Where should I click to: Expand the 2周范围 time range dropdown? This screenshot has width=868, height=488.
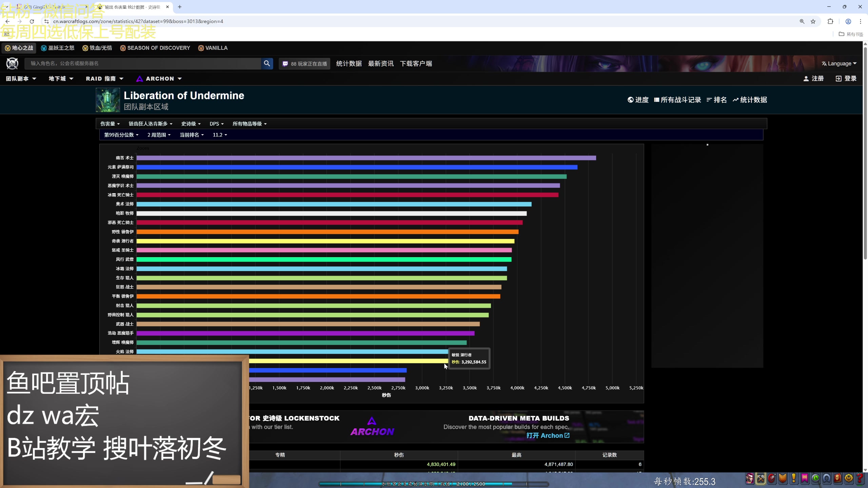159,135
